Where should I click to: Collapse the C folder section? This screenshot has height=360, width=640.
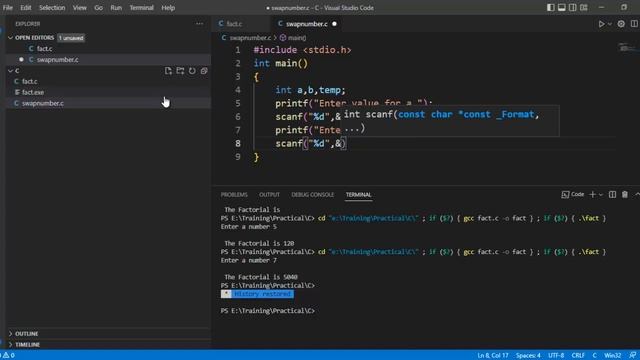tap(11, 71)
